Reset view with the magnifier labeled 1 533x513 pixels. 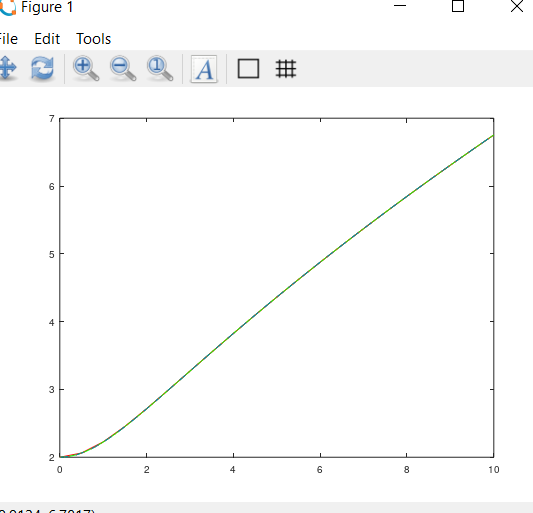pos(160,69)
